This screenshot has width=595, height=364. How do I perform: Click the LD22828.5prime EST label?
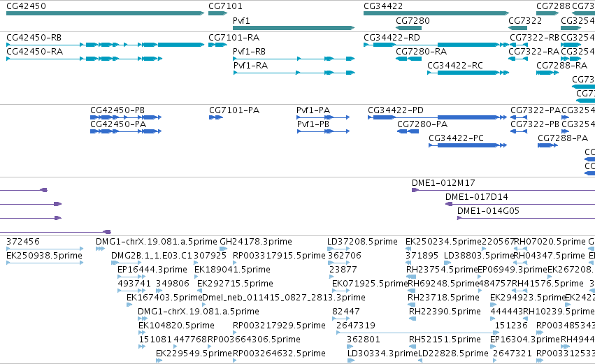pyautogui.click(x=453, y=354)
